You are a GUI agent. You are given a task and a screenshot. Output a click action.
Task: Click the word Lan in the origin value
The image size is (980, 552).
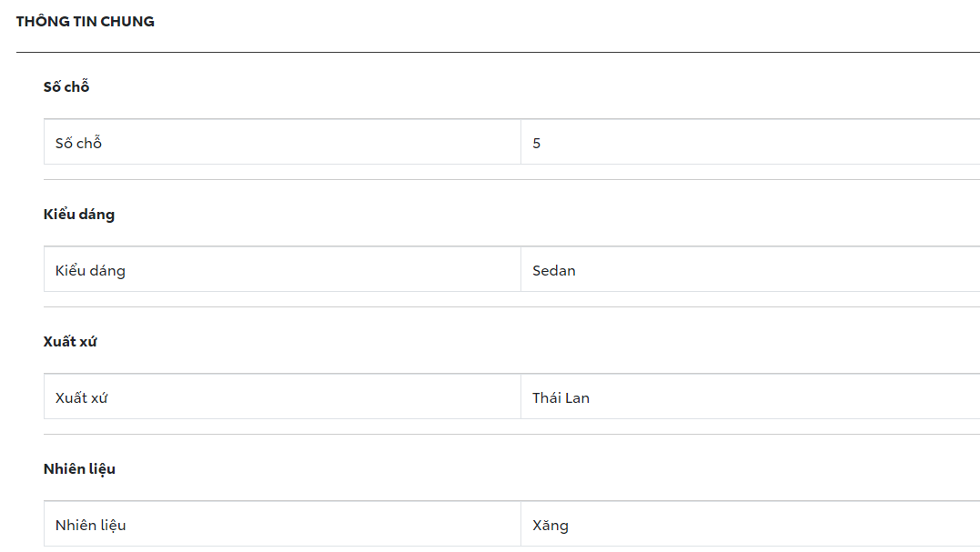pyautogui.click(x=578, y=397)
